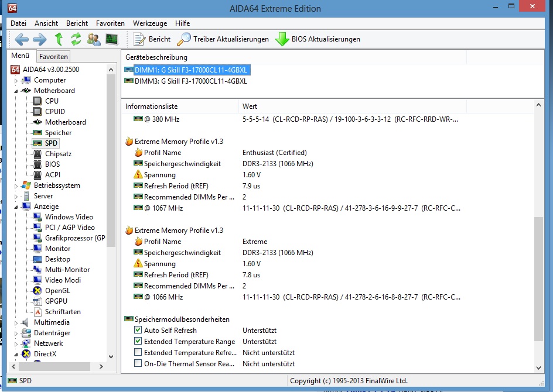Image resolution: width=553 pixels, height=392 pixels.
Task: Go forward with the right arrow icon
Action: [39, 39]
